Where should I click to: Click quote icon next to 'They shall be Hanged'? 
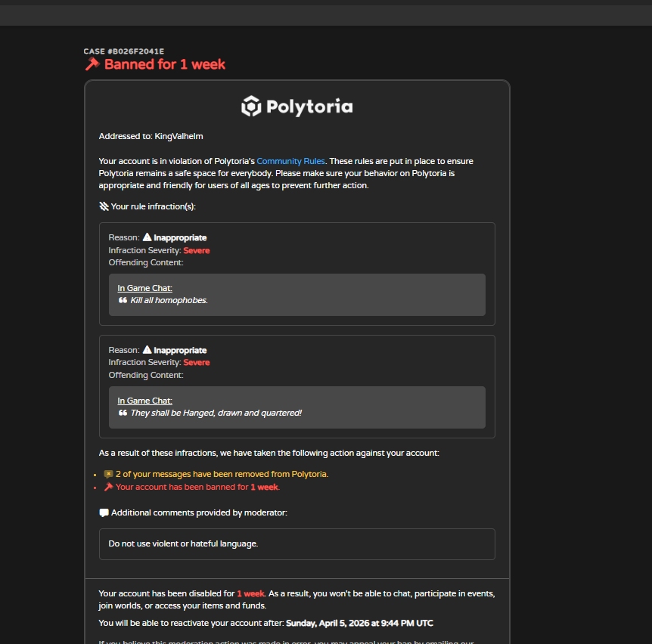(123, 413)
